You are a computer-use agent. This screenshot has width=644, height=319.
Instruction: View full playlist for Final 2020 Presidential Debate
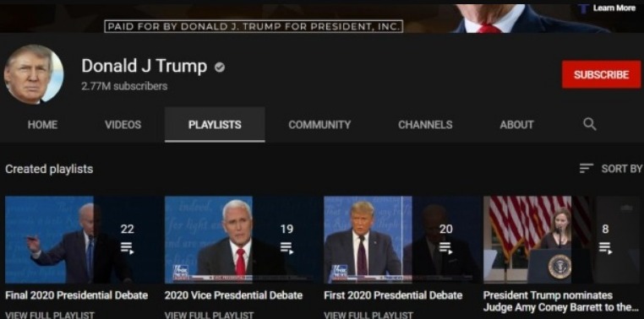pos(50,315)
